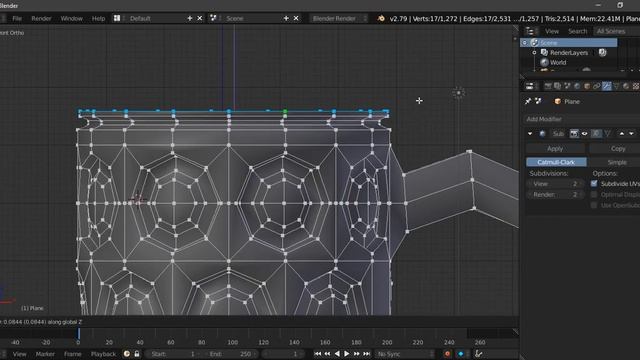This screenshot has width=640, height=360.
Task: Uncheck Subdivide UVs option
Action: (594, 184)
